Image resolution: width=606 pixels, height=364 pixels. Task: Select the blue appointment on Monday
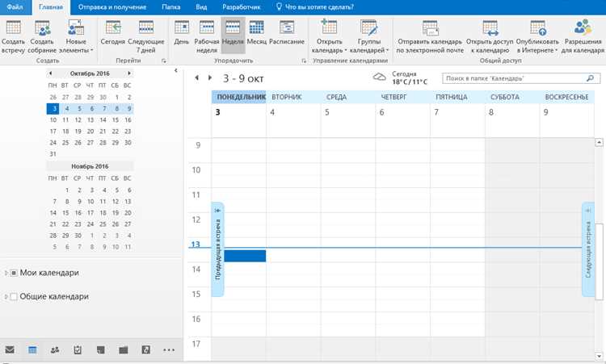pos(245,256)
